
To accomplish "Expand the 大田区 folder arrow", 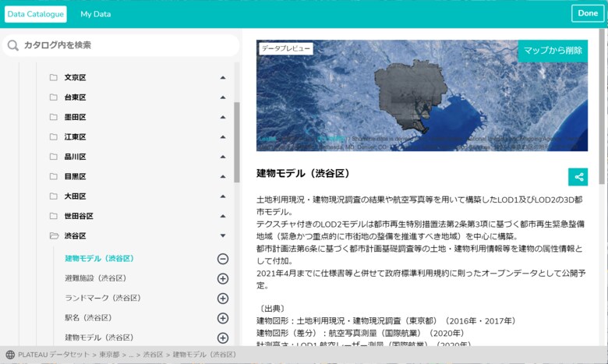I will click(223, 196).
